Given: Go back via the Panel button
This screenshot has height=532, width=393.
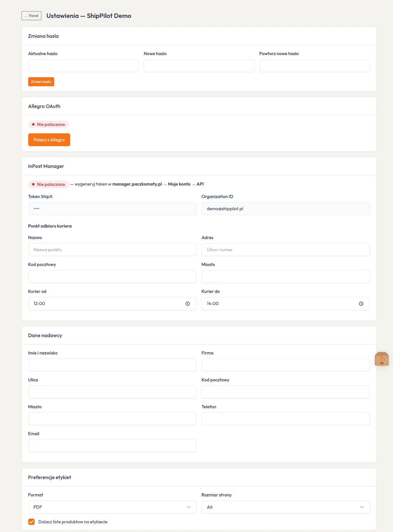Looking at the screenshot, I should coord(31,16).
